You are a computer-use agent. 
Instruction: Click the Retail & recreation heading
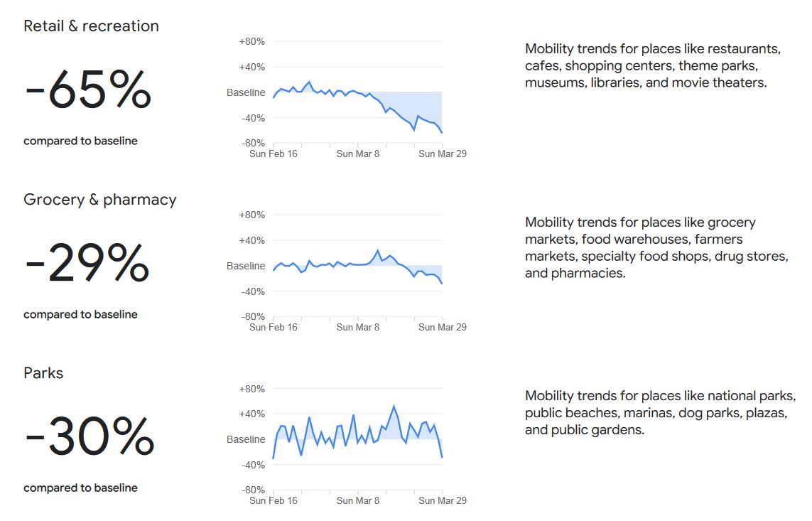pyautogui.click(x=91, y=26)
